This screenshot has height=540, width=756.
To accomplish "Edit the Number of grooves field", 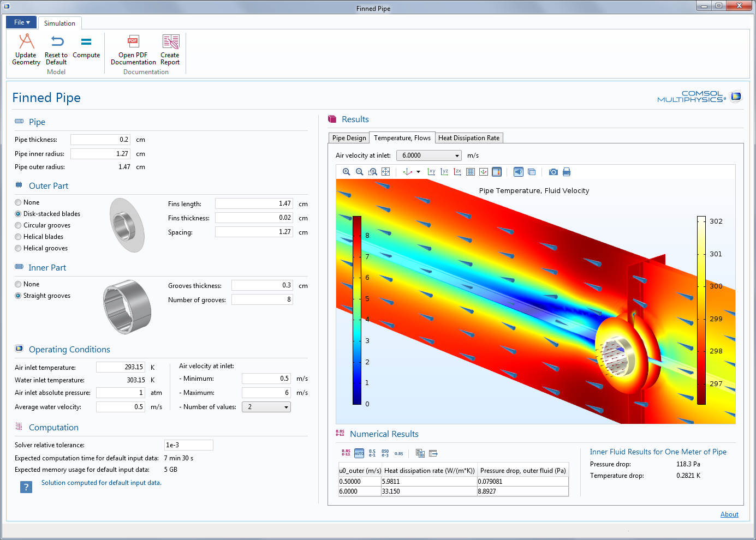I will pyautogui.click(x=262, y=299).
